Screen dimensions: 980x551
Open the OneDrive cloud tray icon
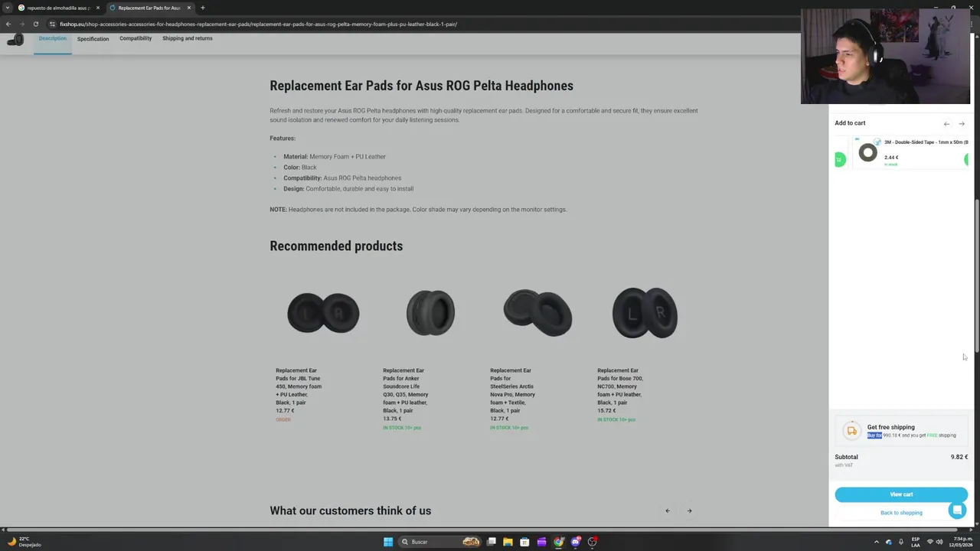889,542
